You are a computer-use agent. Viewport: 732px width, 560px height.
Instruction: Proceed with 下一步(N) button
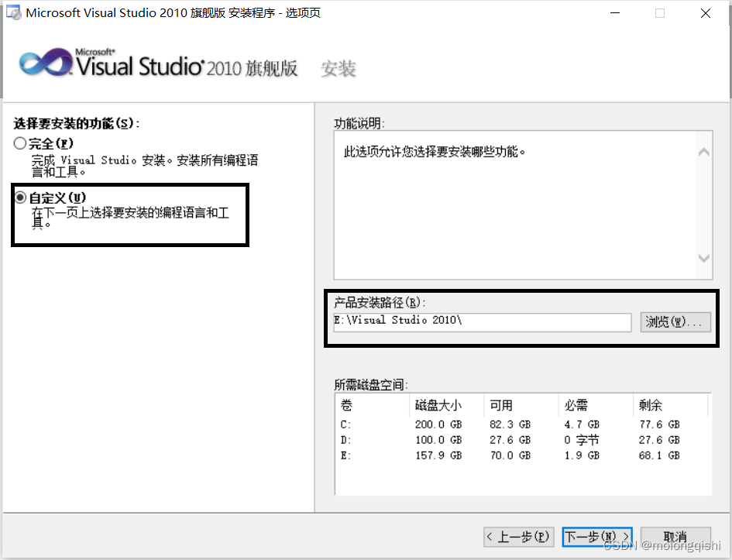click(597, 537)
